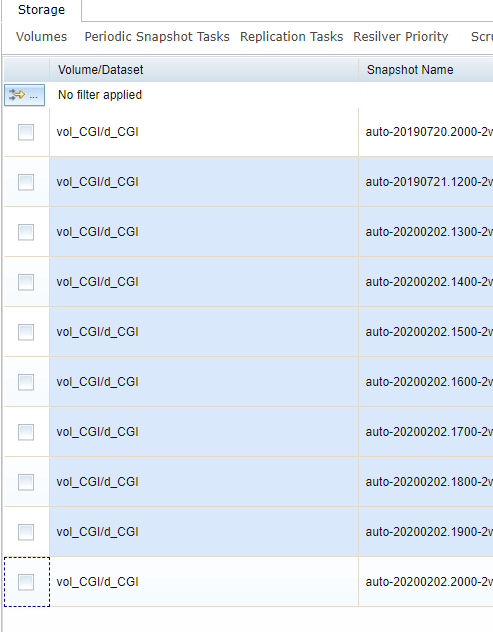Check the box for snapshot auto-20190720.2000
Screen dimensions: 493x632
click(x=26, y=132)
